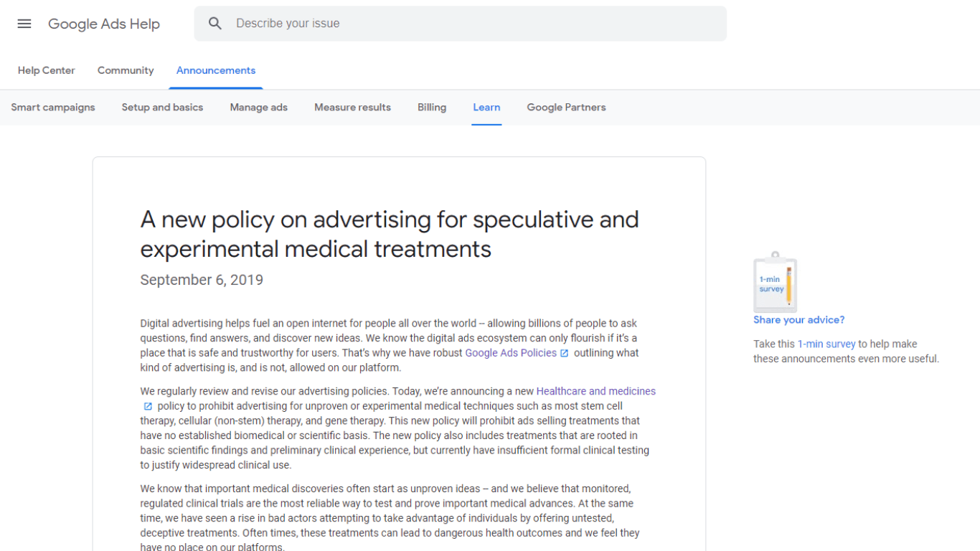Open the Setup and basics category
The height and width of the screenshot is (551, 980).
click(162, 108)
